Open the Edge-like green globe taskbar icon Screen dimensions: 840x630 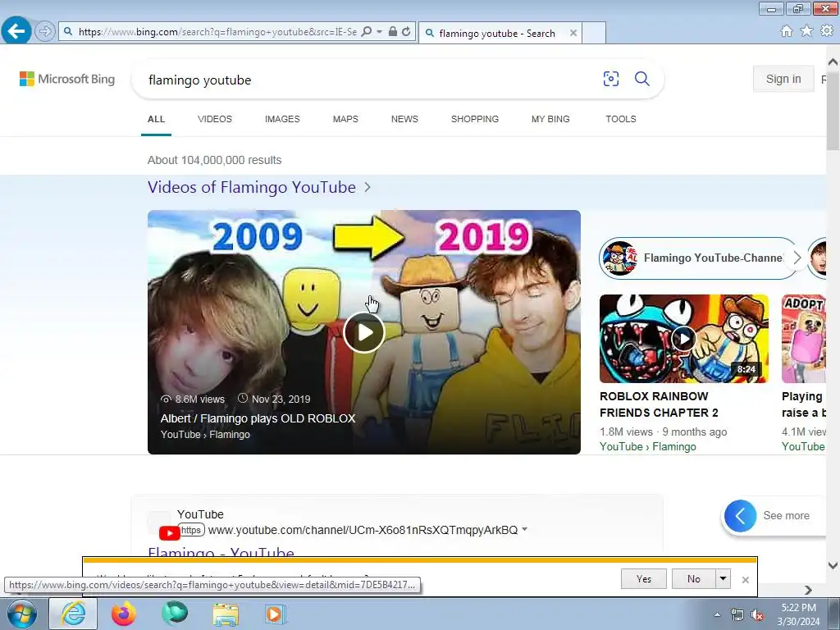175,614
